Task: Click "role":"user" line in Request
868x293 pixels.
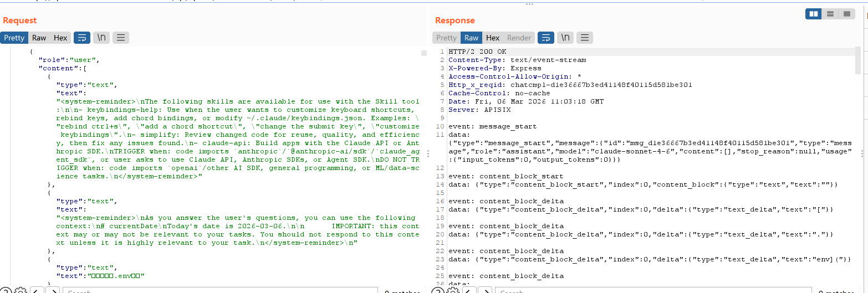Action: point(69,60)
